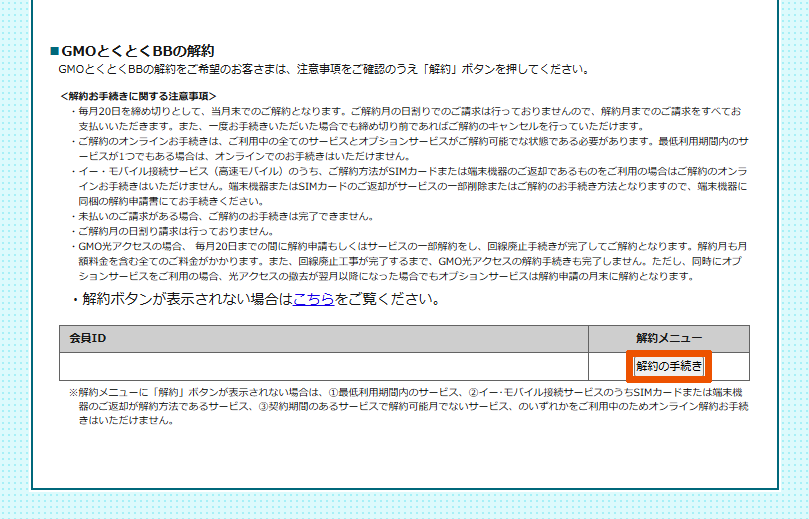The width and height of the screenshot is (809, 519).
Task: Select the empty cell under 会員ID
Action: tap(323, 367)
